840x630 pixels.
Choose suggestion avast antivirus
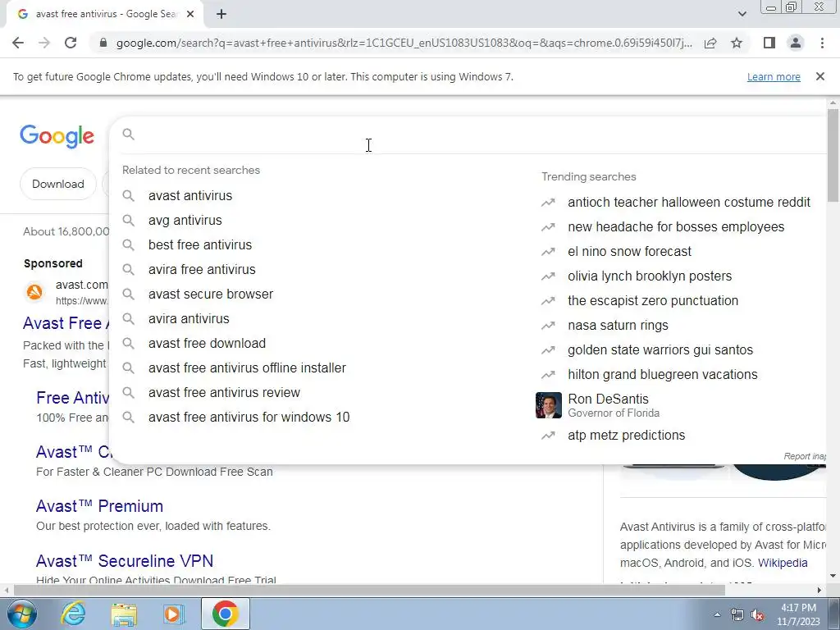(x=190, y=195)
